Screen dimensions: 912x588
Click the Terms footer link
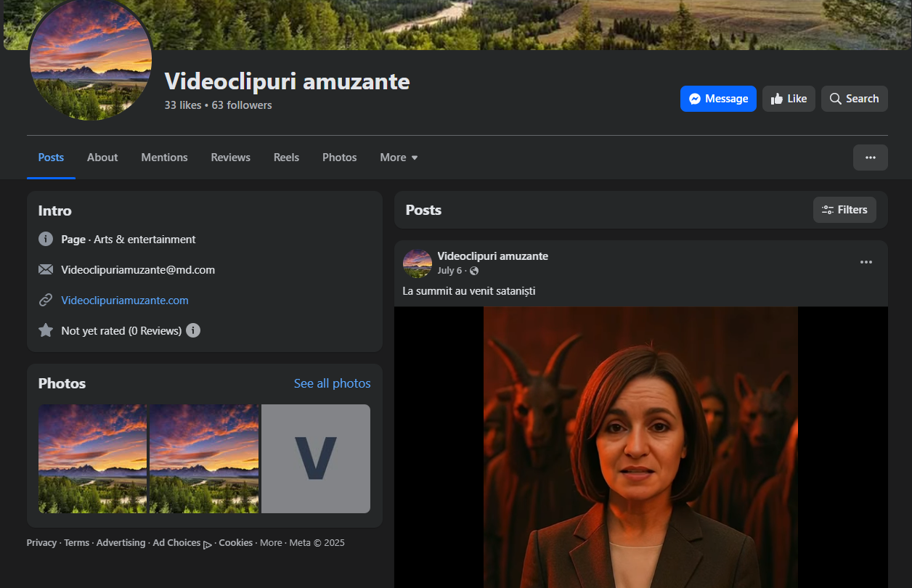[76, 542]
